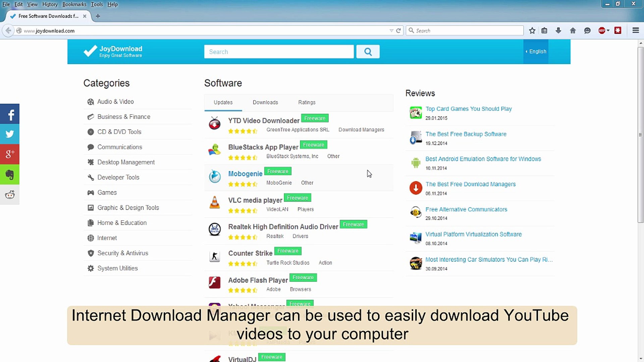The height and width of the screenshot is (362, 644).
Task: Open the Adblock Plus dropdown caret
Action: tap(608, 31)
